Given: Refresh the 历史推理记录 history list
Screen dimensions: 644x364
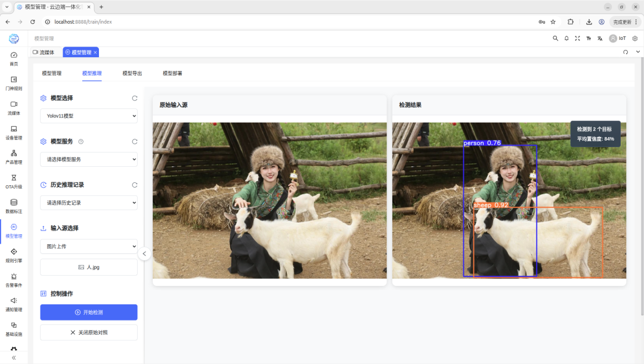Looking at the screenshot, I should tap(134, 185).
